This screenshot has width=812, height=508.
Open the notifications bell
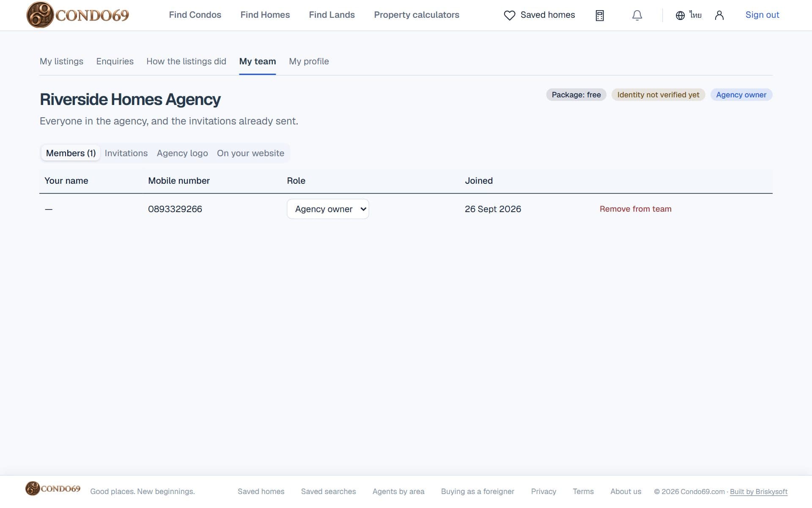pos(637,16)
